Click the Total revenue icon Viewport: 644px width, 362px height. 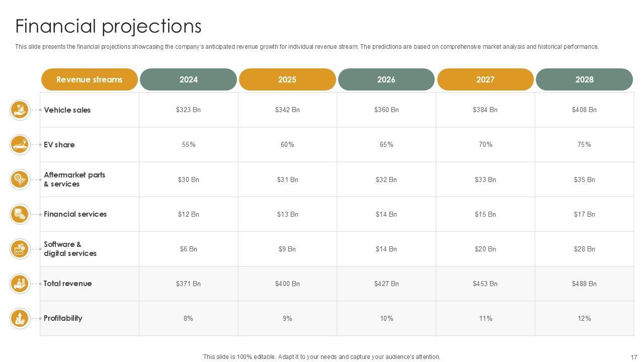point(20,284)
